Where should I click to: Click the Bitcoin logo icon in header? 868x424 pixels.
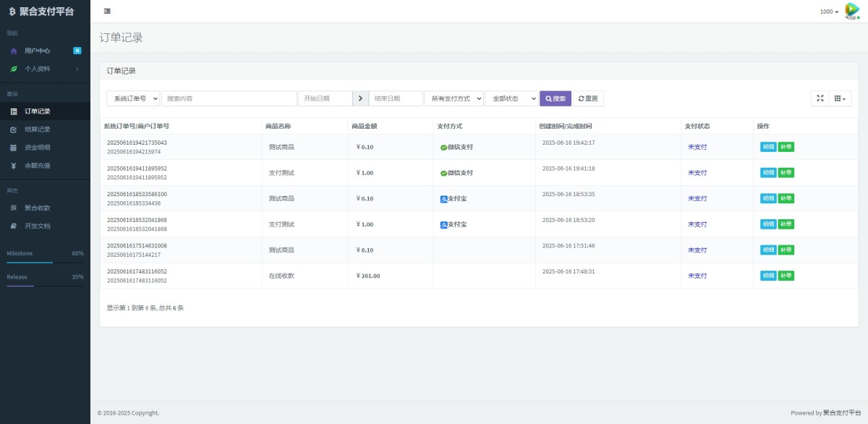[12, 12]
